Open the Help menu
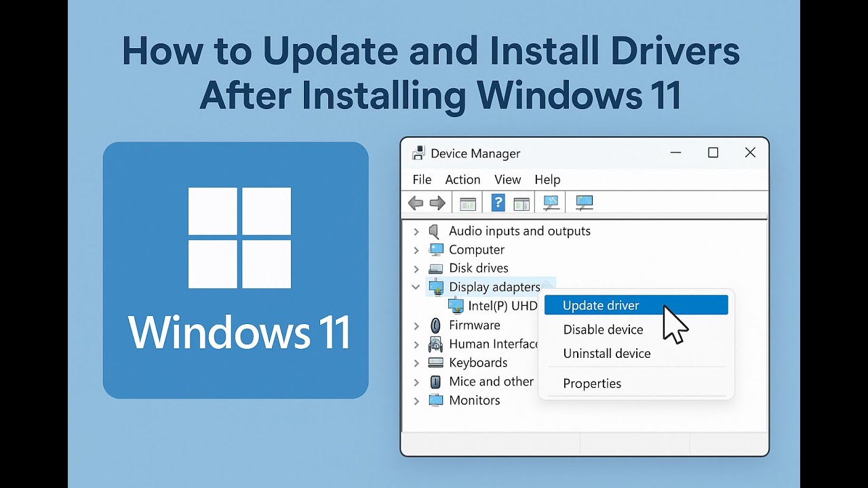 point(547,180)
